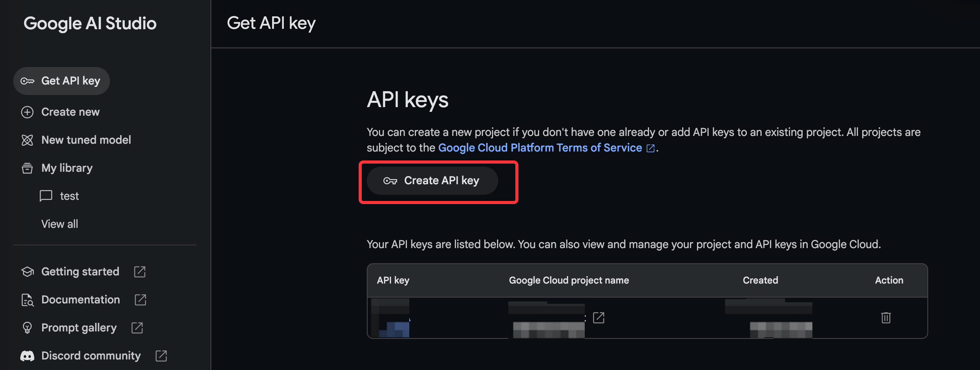Viewport: 980px width, 370px height.
Task: Choose New tuned model in sidebar
Action: coord(86,140)
